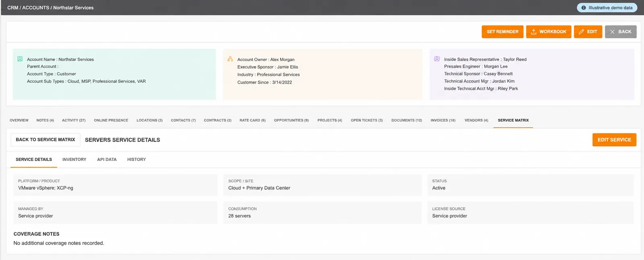Click the X icon on Back button
Screen dimensions: 644x260
coord(612,32)
